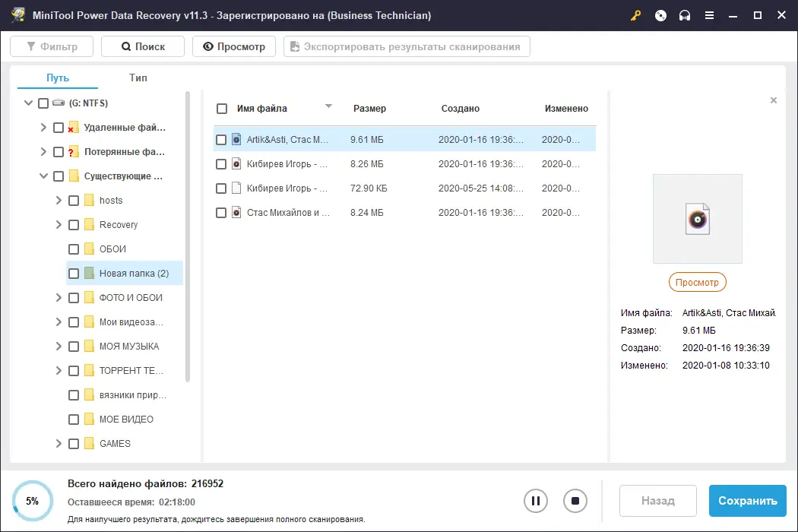Select the 8.26 МБ Кибирев Игорь file row
The width and height of the screenshot is (798, 532).
(x=404, y=164)
